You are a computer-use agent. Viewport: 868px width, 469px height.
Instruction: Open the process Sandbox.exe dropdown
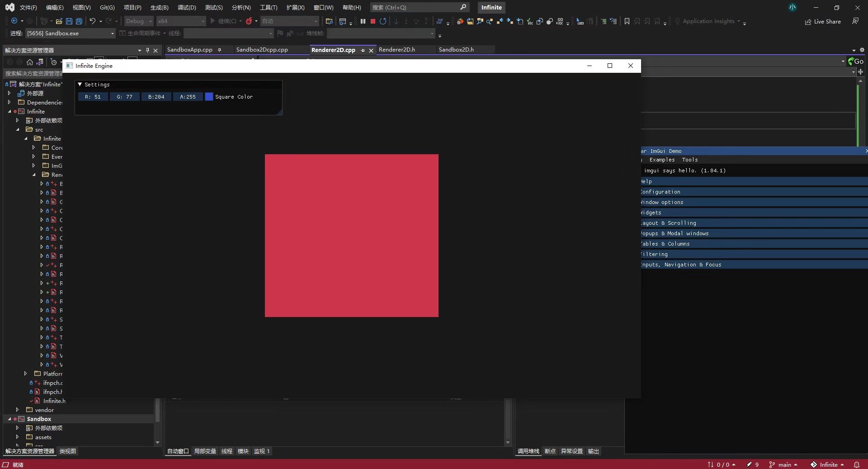(x=71, y=33)
